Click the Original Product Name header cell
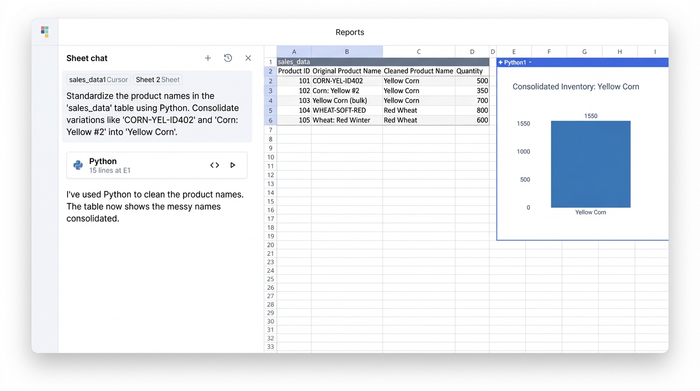Image resolution: width=700 pixels, height=391 pixels. pyautogui.click(x=347, y=71)
